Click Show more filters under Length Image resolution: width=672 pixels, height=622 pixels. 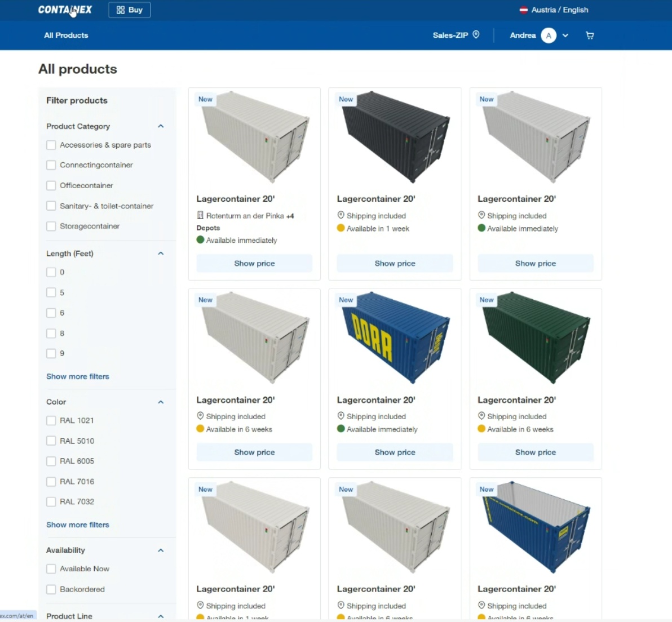tap(77, 376)
